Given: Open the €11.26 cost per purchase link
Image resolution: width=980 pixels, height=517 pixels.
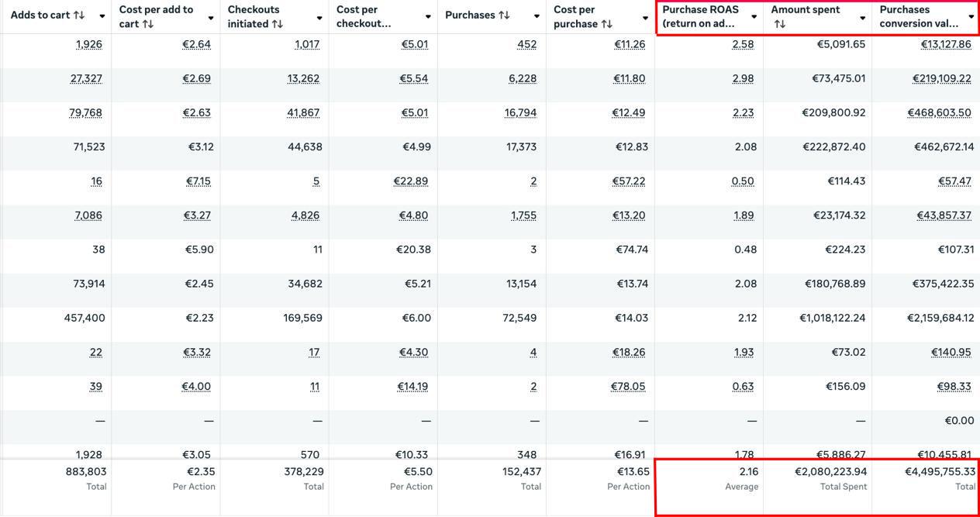Looking at the screenshot, I should click(x=630, y=44).
